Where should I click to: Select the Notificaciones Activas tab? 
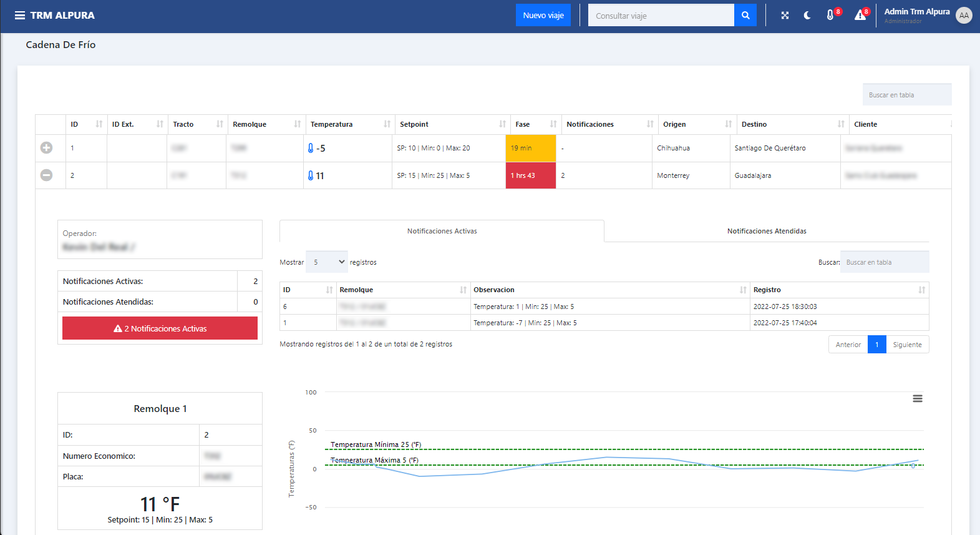pos(442,231)
